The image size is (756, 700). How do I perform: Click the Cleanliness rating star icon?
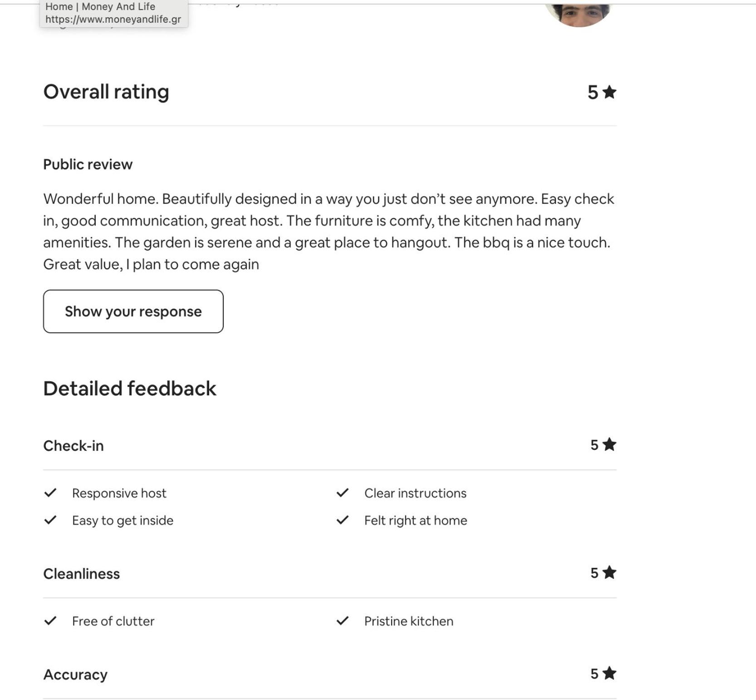point(609,572)
